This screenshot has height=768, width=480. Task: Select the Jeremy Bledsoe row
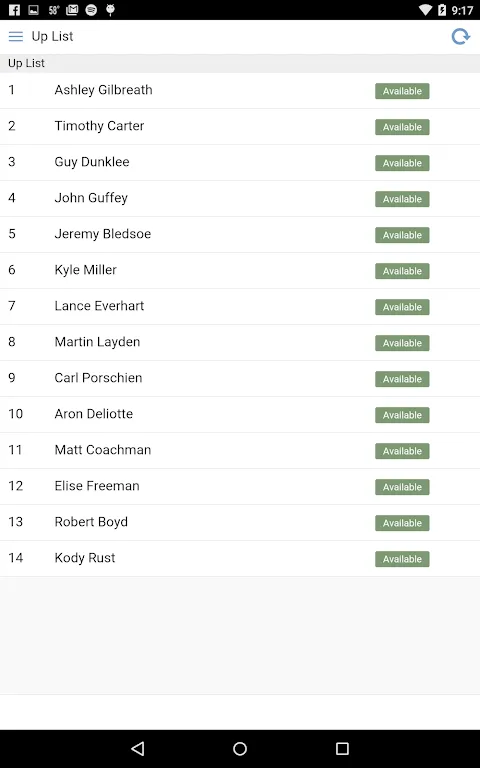[x=240, y=235]
